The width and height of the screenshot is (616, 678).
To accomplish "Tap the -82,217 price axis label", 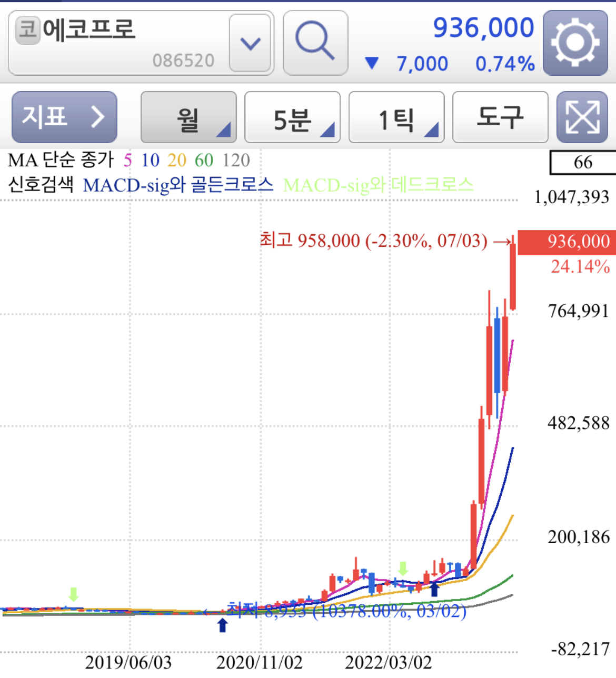I will [580, 650].
